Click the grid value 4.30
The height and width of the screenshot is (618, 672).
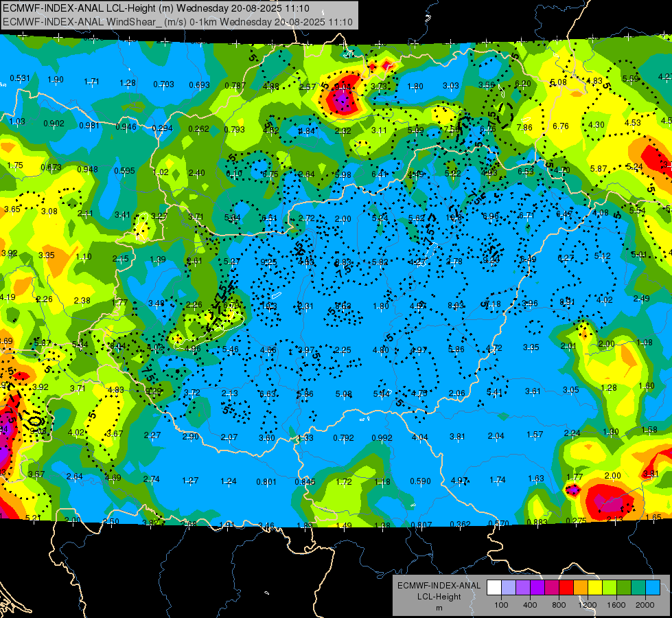coord(596,125)
